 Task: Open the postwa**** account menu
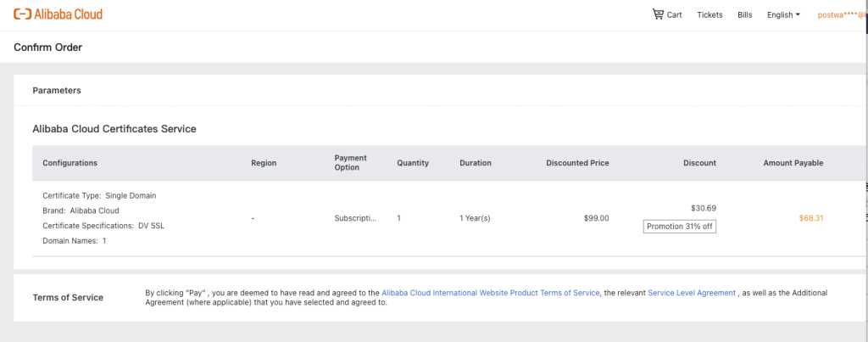coord(840,14)
